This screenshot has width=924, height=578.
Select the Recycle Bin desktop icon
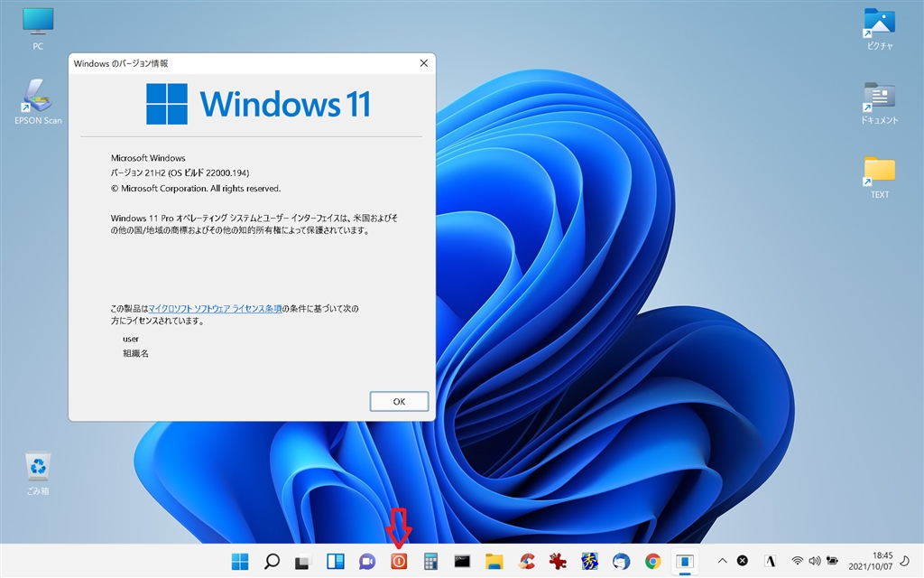click(x=38, y=473)
